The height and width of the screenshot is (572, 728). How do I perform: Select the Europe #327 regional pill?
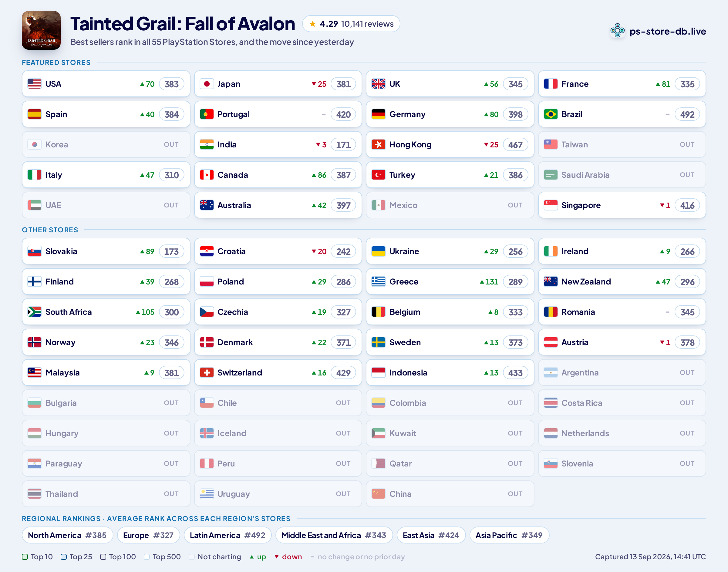point(148,535)
